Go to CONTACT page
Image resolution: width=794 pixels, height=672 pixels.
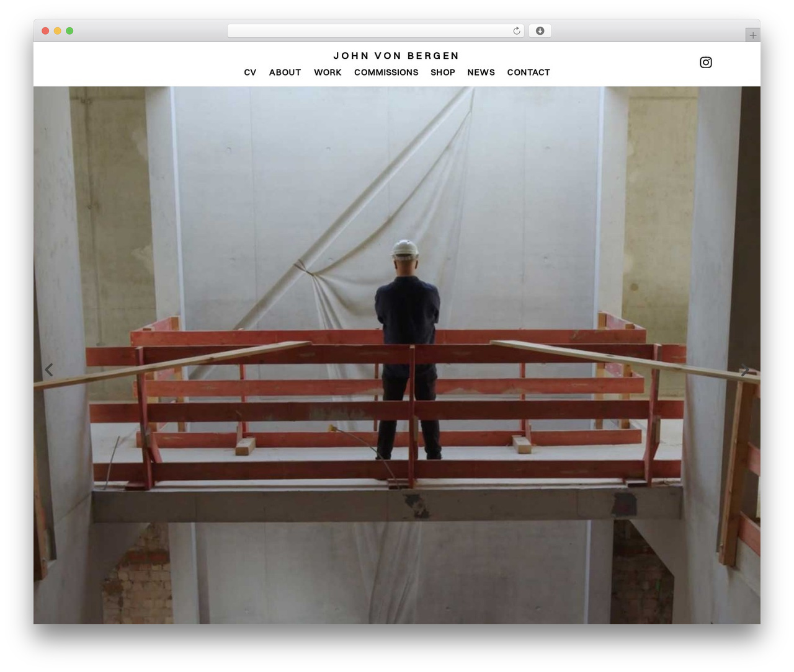(x=529, y=73)
